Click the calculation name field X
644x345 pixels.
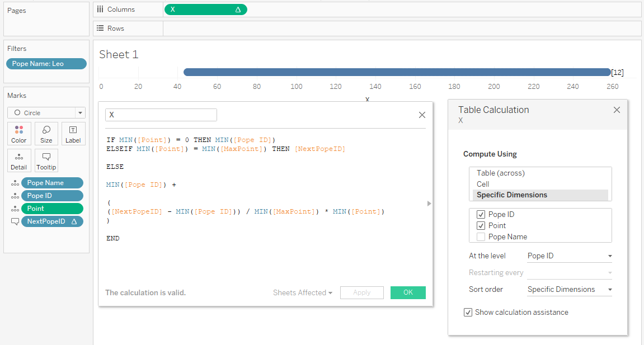[x=161, y=115]
